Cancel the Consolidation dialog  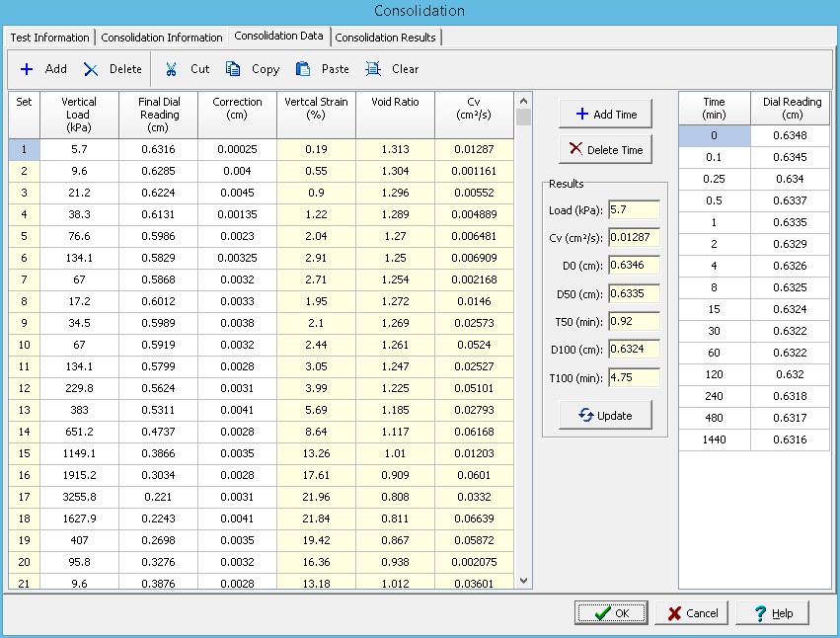tap(692, 613)
